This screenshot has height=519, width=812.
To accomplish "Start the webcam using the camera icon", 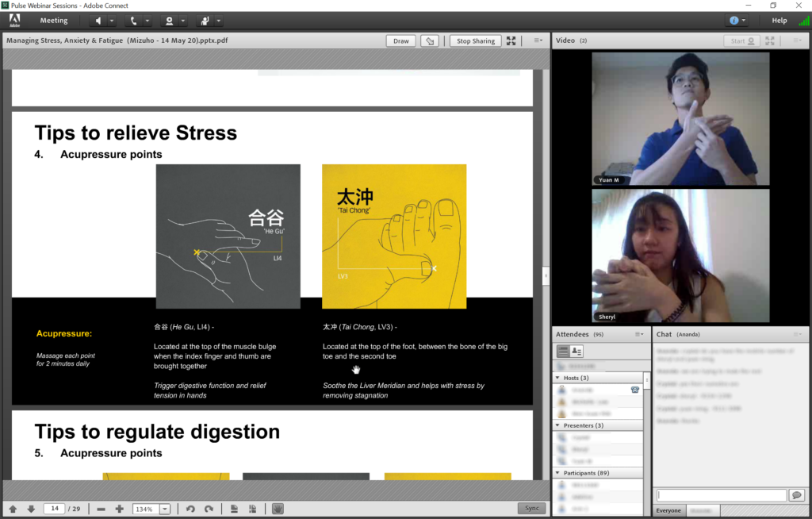I will [x=170, y=21].
